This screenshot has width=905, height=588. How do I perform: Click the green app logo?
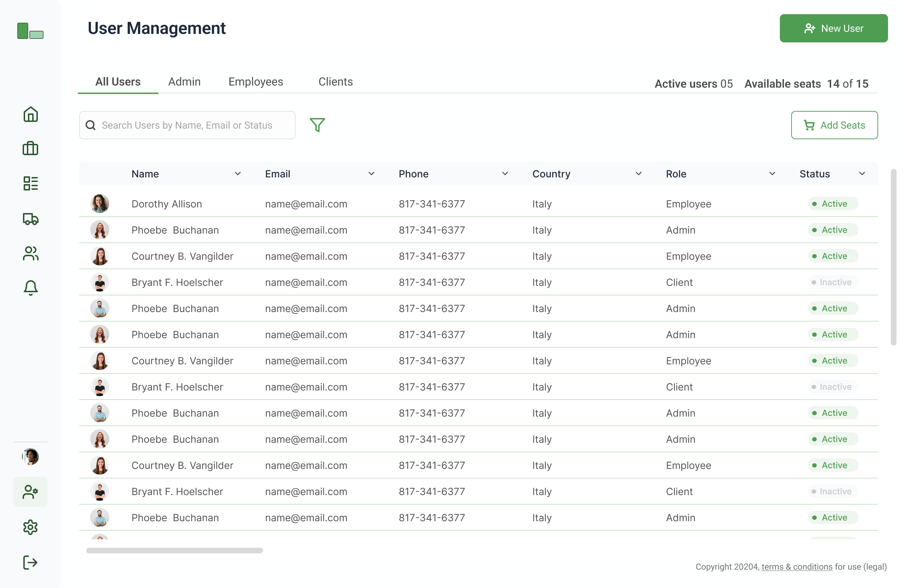30,31
